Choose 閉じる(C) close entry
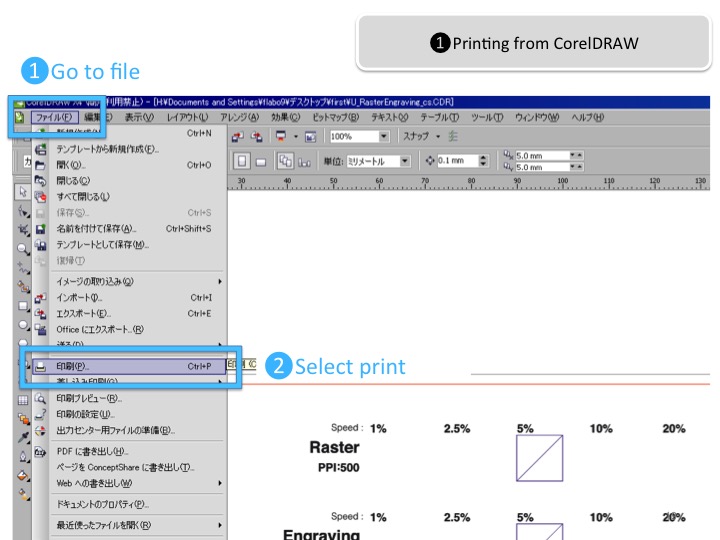 (x=129, y=180)
